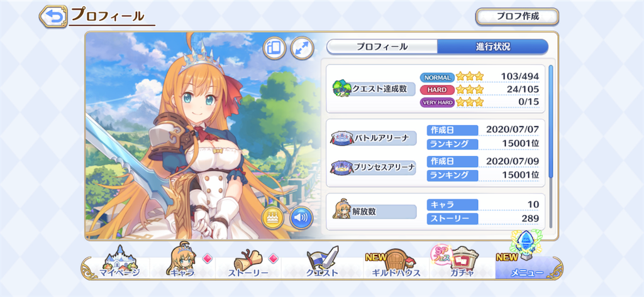644x297 pixels.
Task: Click the プロフ作成 button
Action: pyautogui.click(x=517, y=16)
